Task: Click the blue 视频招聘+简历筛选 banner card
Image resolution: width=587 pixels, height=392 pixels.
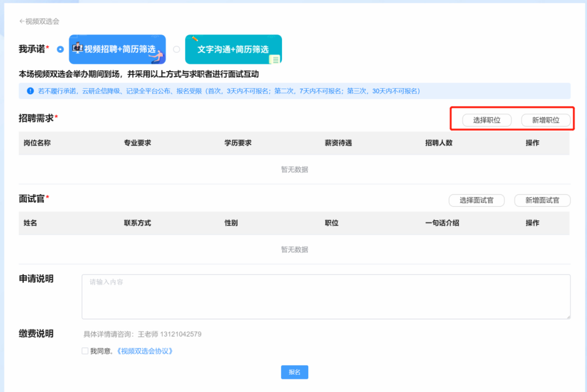Action: (x=117, y=49)
